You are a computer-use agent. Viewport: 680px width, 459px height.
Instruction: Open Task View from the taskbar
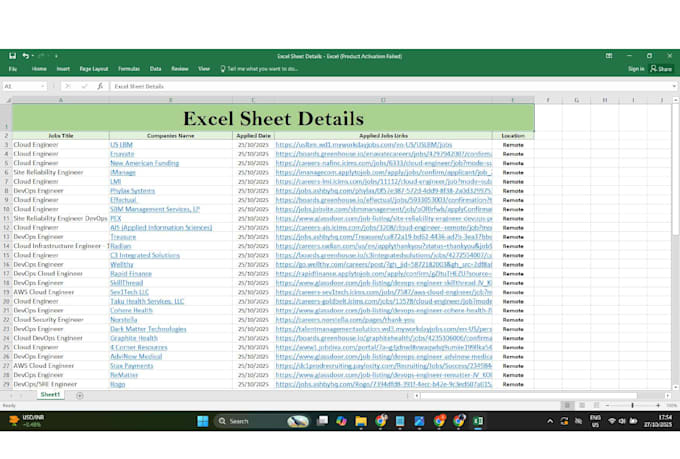322,421
